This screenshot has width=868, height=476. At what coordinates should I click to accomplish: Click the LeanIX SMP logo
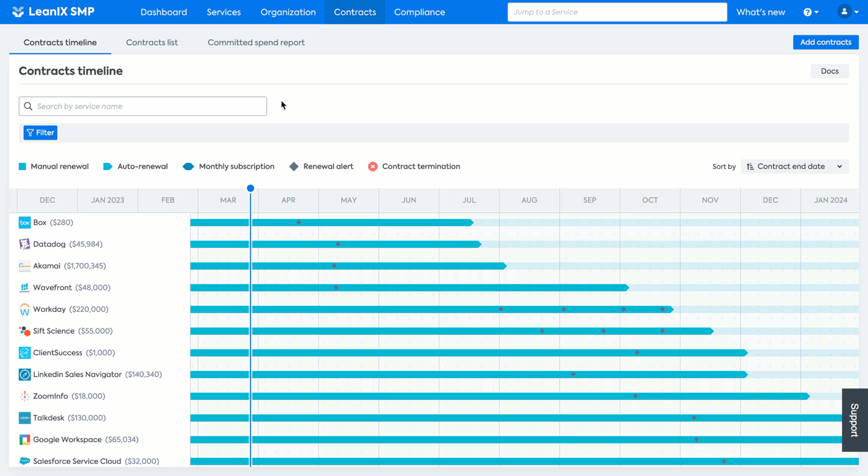pyautogui.click(x=53, y=11)
